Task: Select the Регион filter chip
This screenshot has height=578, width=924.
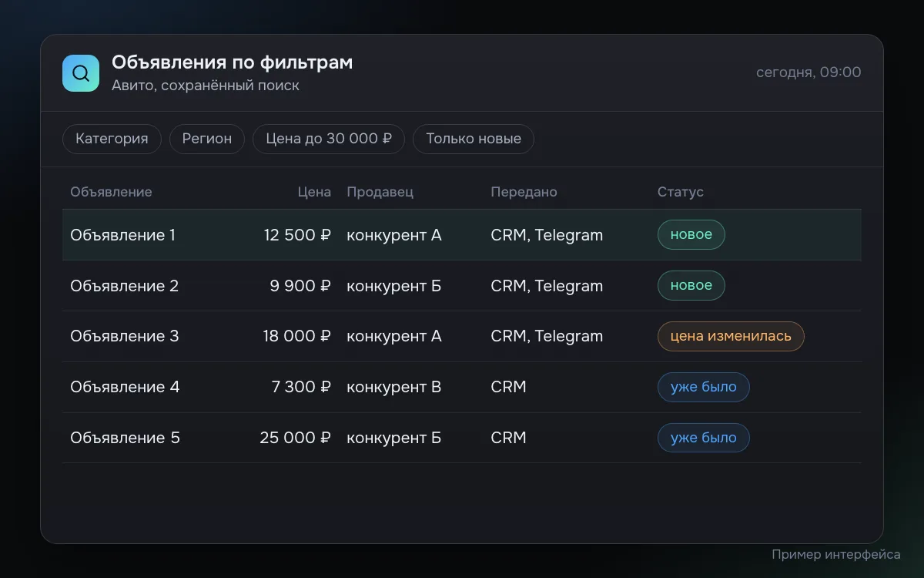Action: point(207,139)
